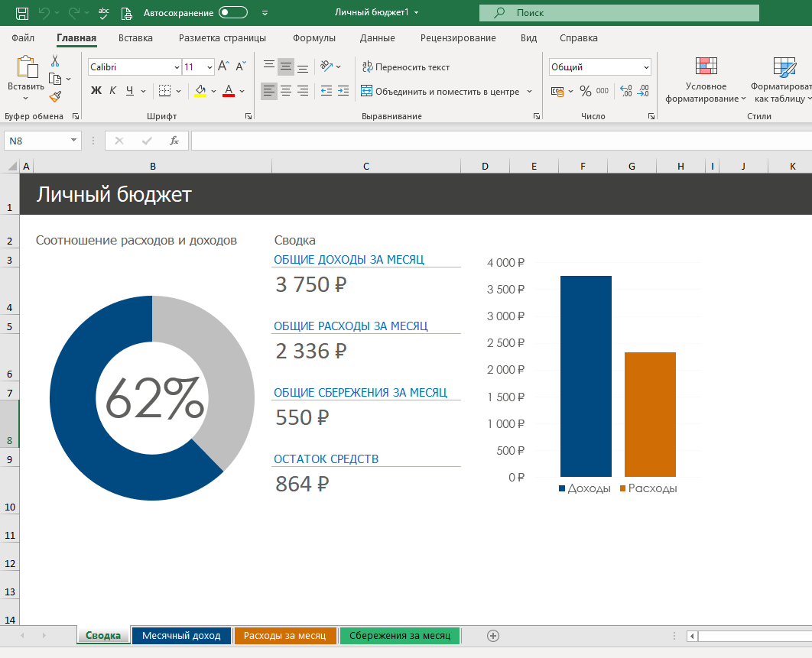Viewport: 812px width, 658px height.
Task: Switch to the Формулы tab
Action: tap(313, 37)
